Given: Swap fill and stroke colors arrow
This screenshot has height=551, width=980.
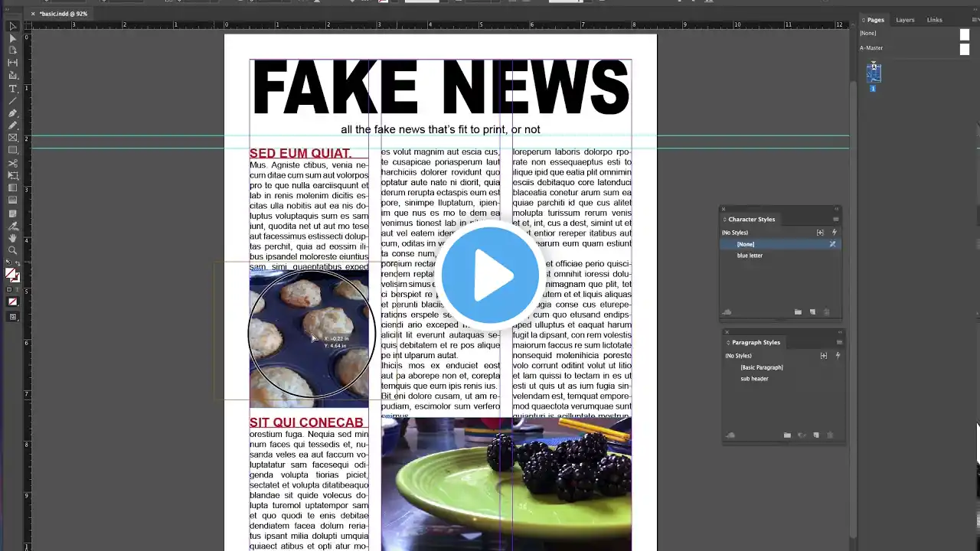Looking at the screenshot, I should tap(18, 265).
